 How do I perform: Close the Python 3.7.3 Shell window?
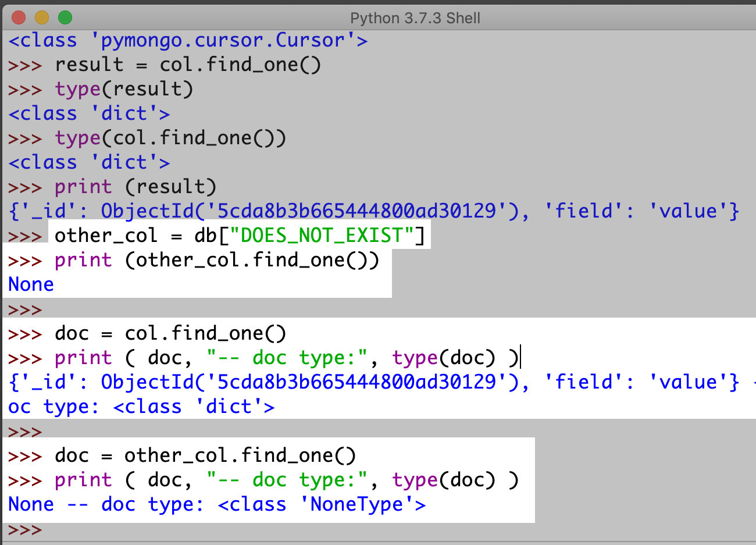click(17, 17)
